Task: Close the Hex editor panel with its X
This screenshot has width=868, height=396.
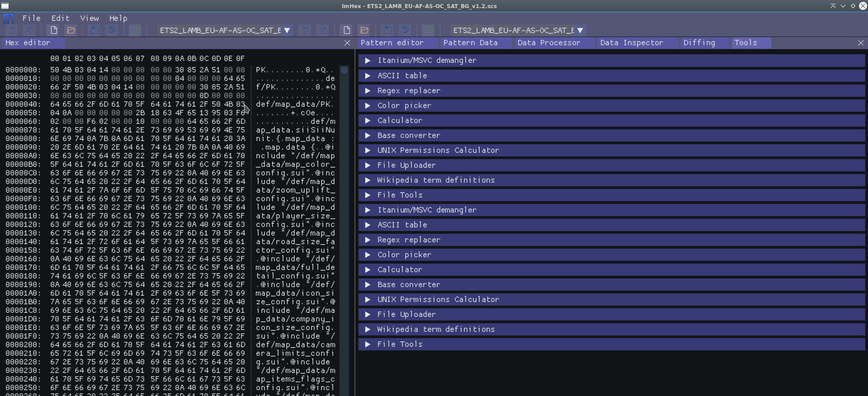Action: (x=347, y=43)
